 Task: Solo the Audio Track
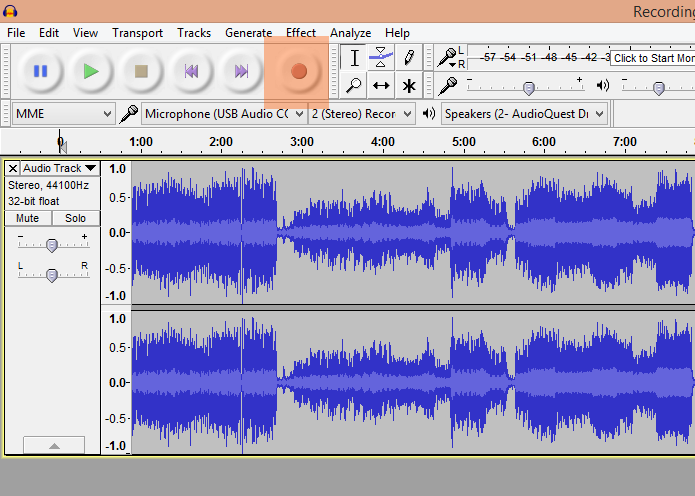click(x=75, y=218)
